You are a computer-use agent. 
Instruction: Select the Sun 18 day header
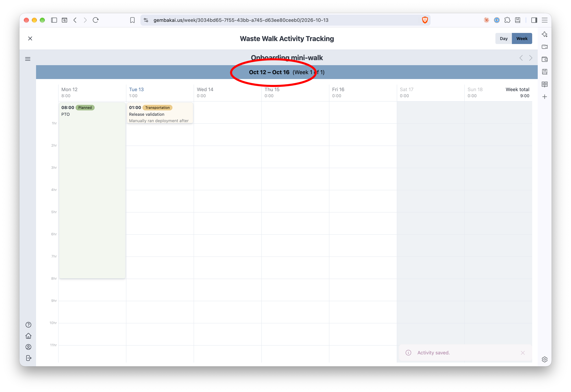[x=475, y=89]
